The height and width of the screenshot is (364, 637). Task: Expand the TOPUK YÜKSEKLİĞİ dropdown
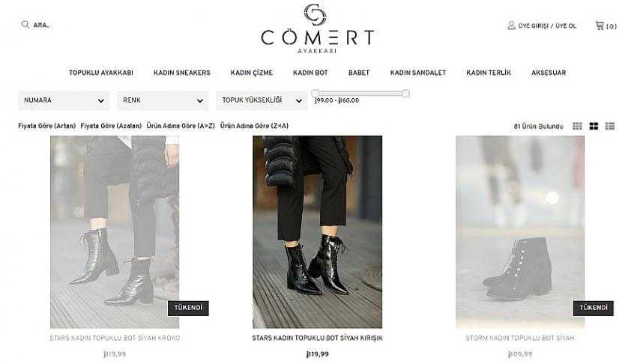point(262,100)
